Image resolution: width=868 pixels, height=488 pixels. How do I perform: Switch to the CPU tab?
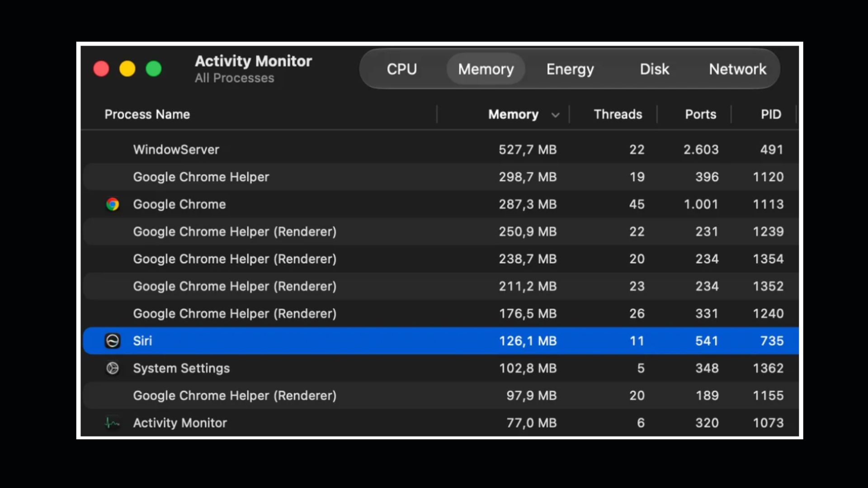pos(401,69)
